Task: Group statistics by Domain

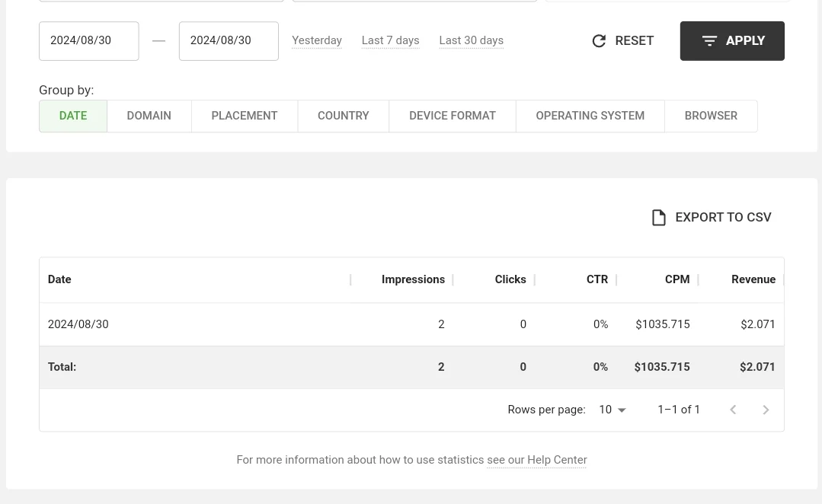Action: click(149, 116)
